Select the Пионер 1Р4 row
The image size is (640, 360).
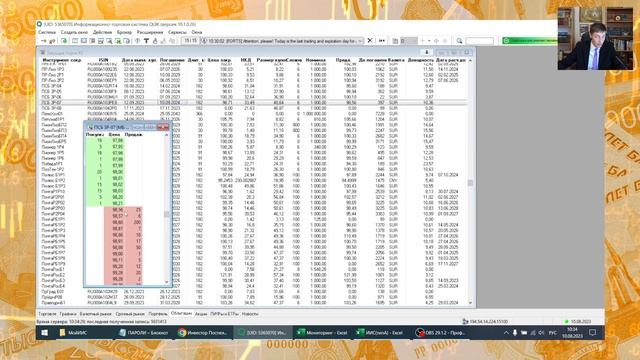pos(253,147)
